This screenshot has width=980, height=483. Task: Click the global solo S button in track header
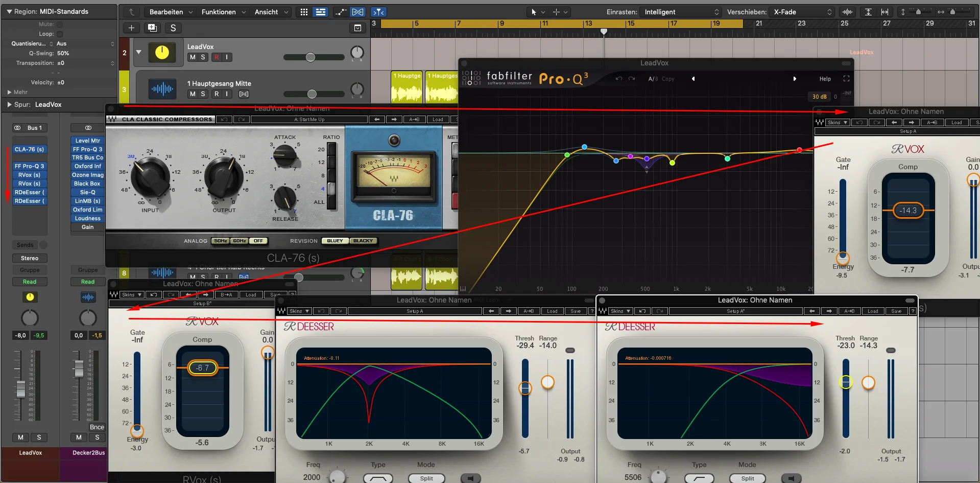click(173, 28)
